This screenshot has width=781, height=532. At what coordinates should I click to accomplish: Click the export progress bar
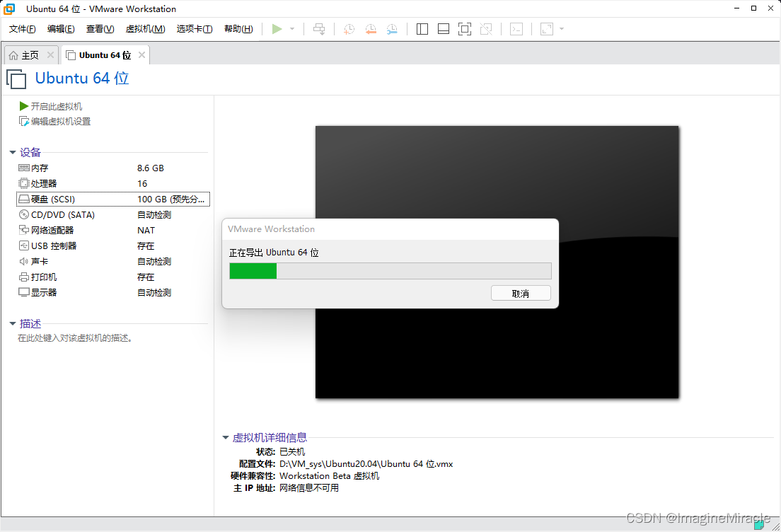[390, 271]
